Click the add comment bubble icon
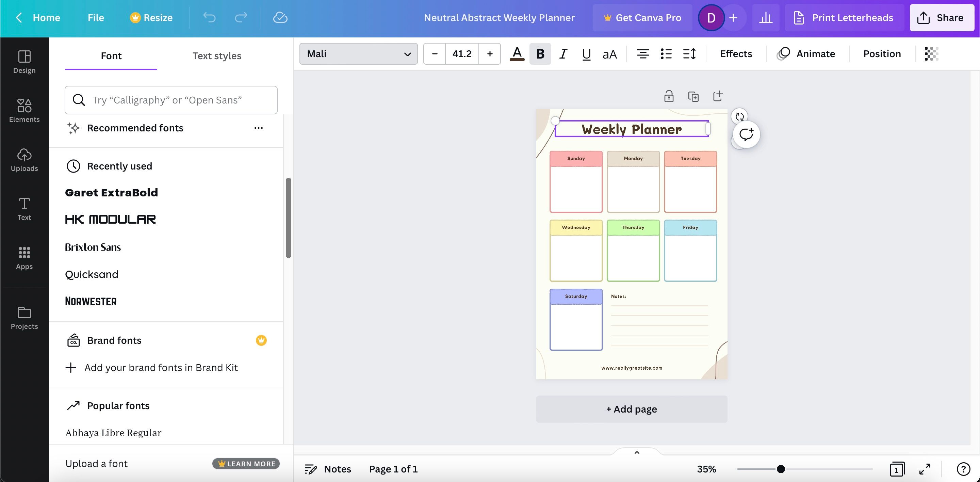This screenshot has height=482, width=980. (746, 134)
